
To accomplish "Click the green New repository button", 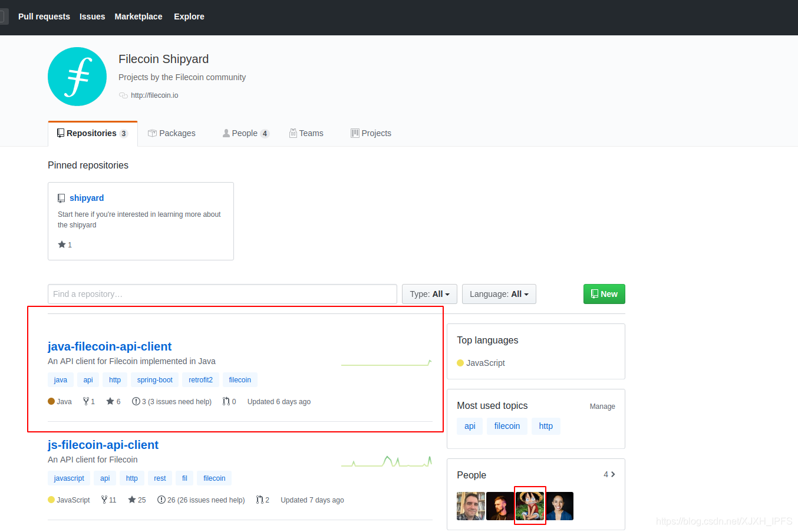I will point(604,294).
